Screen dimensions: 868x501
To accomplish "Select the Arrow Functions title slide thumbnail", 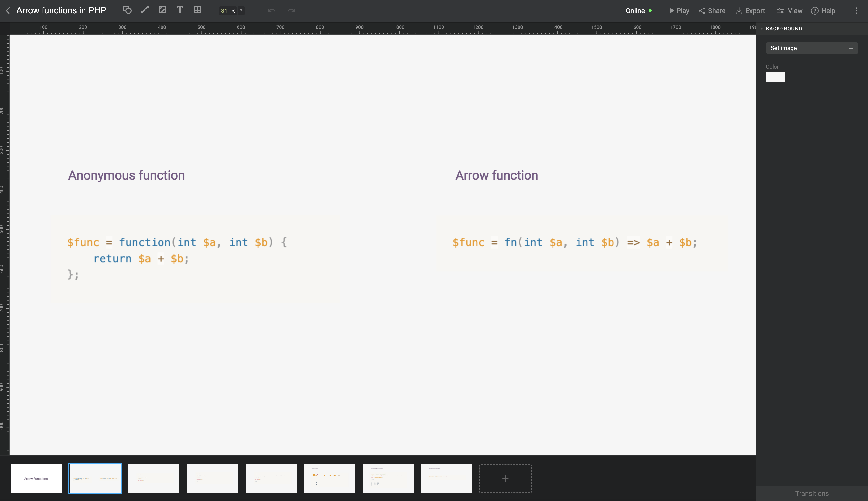I will tap(36, 479).
